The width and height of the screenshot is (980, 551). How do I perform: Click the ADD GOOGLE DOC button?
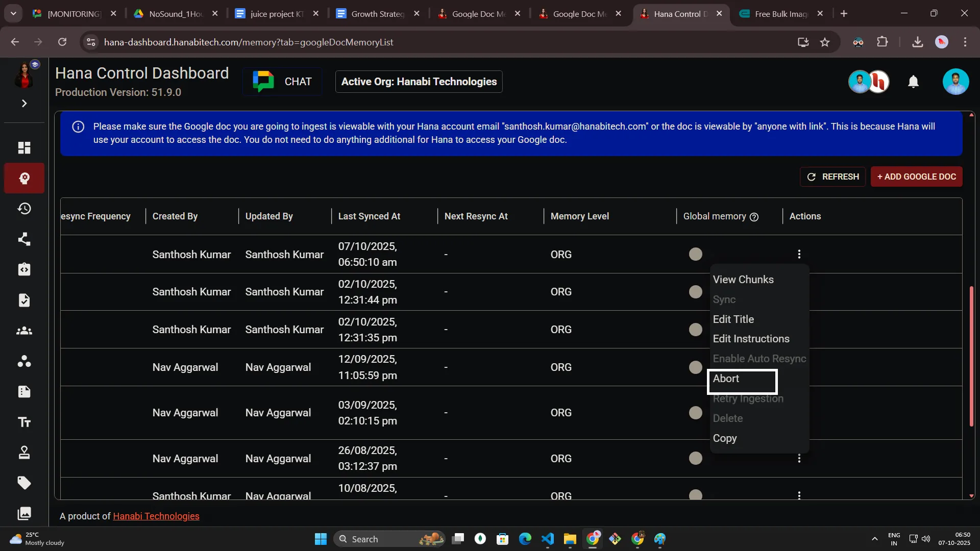tap(916, 177)
